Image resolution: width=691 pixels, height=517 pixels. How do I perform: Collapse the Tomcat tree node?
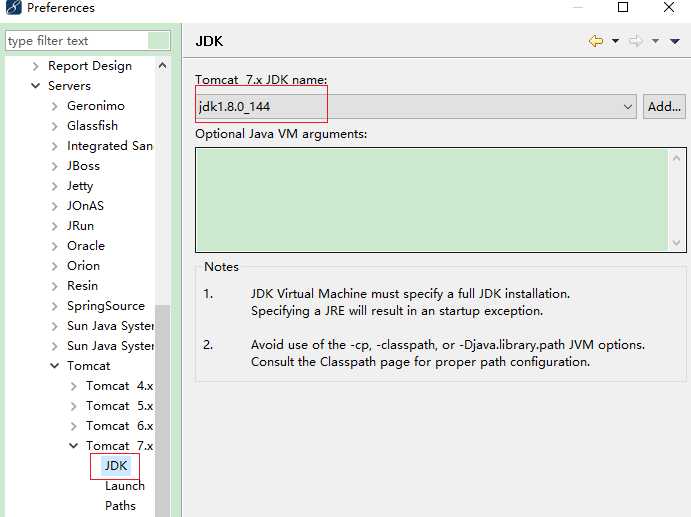pyautogui.click(x=55, y=366)
